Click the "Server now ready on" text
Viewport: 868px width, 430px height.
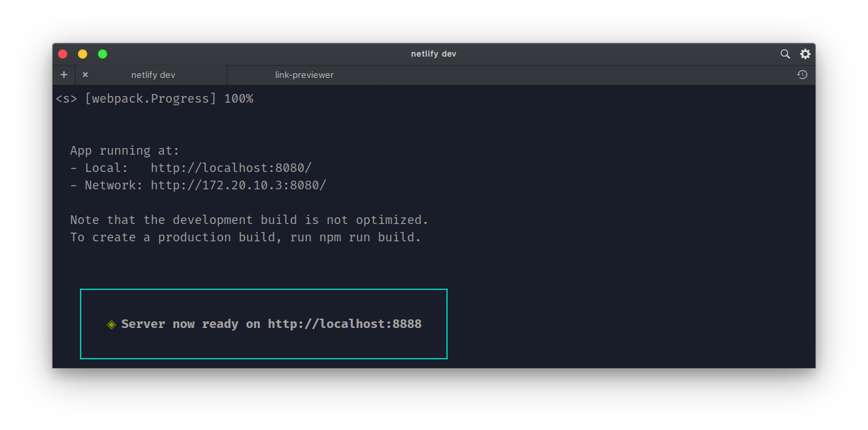(191, 324)
